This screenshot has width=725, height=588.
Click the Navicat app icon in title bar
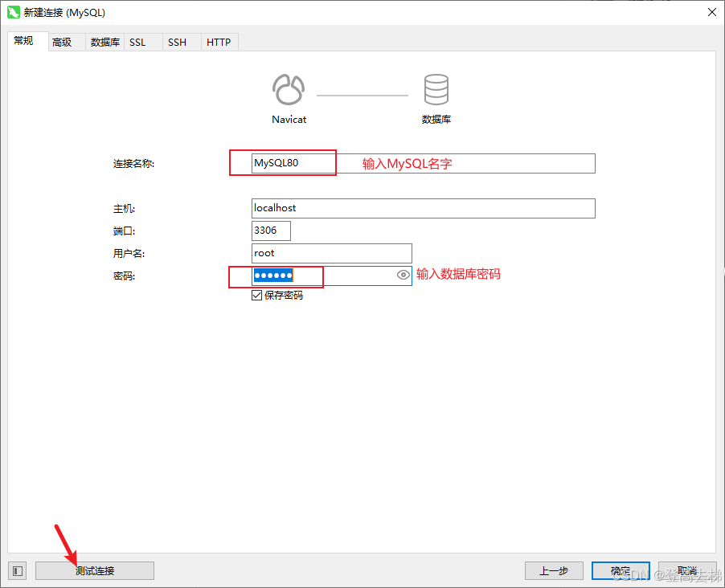click(14, 13)
